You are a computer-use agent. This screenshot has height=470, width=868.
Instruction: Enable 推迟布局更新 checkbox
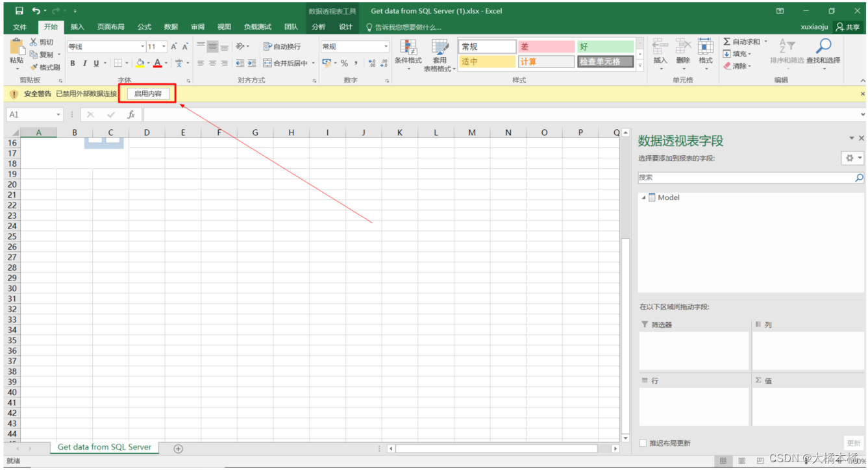point(643,442)
